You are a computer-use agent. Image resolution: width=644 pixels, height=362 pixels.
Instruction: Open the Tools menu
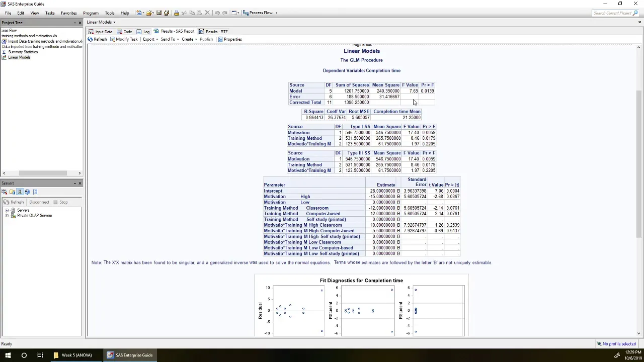coord(110,13)
